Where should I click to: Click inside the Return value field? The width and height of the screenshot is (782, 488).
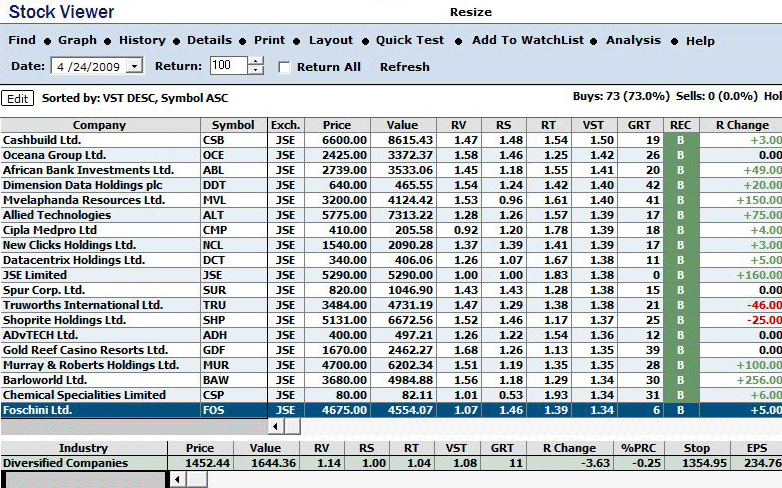[x=227, y=66]
